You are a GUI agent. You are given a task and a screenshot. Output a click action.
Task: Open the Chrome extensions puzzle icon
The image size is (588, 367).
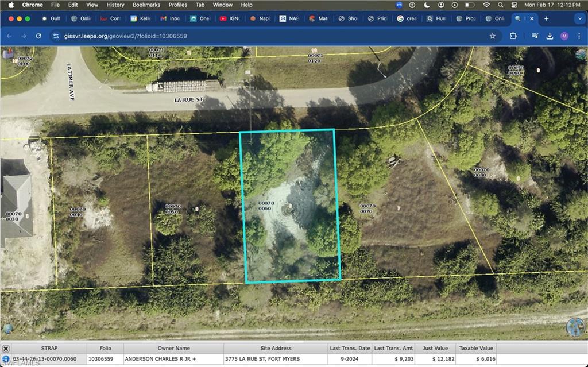513,36
